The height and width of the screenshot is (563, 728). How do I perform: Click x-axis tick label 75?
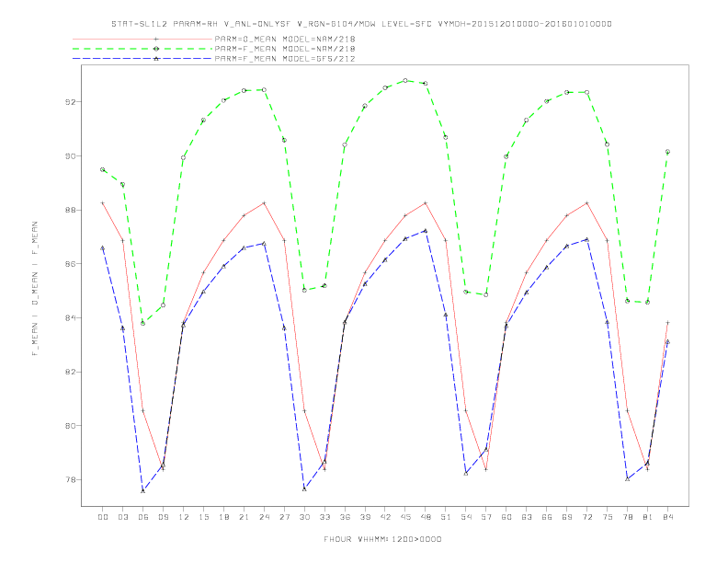608,517
